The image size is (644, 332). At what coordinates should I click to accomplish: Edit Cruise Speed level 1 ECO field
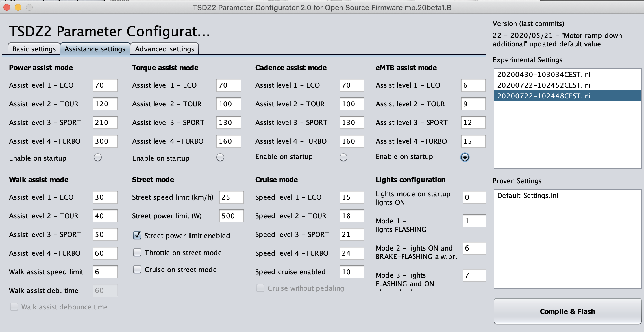[x=352, y=197]
